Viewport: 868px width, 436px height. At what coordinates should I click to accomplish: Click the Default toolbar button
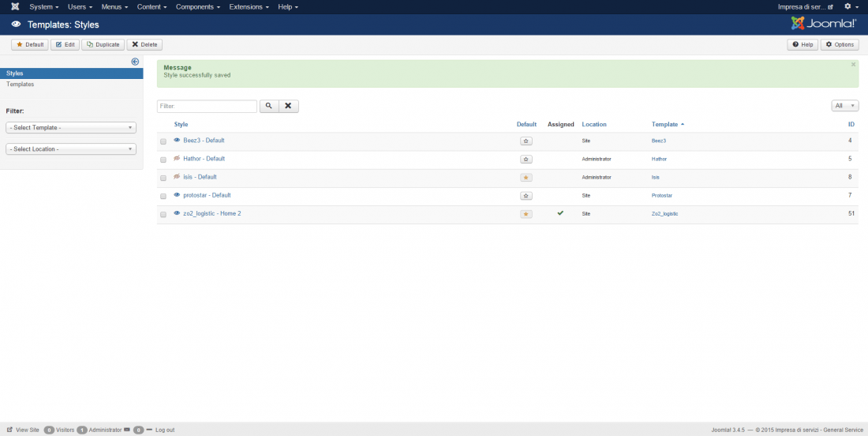coord(30,45)
